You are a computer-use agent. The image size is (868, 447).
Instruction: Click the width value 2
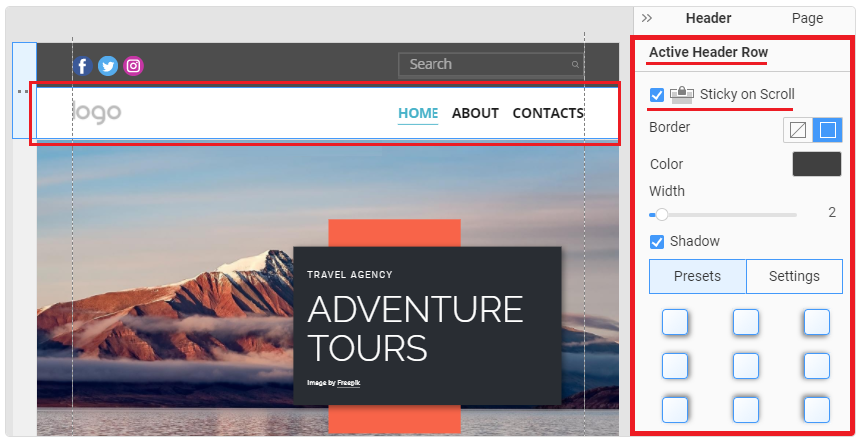tap(832, 213)
